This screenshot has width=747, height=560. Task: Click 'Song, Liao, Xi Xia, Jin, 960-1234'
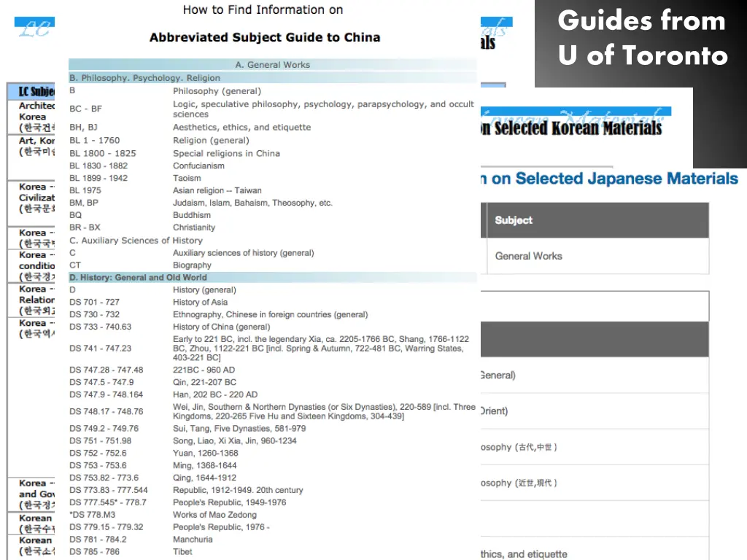click(234, 441)
